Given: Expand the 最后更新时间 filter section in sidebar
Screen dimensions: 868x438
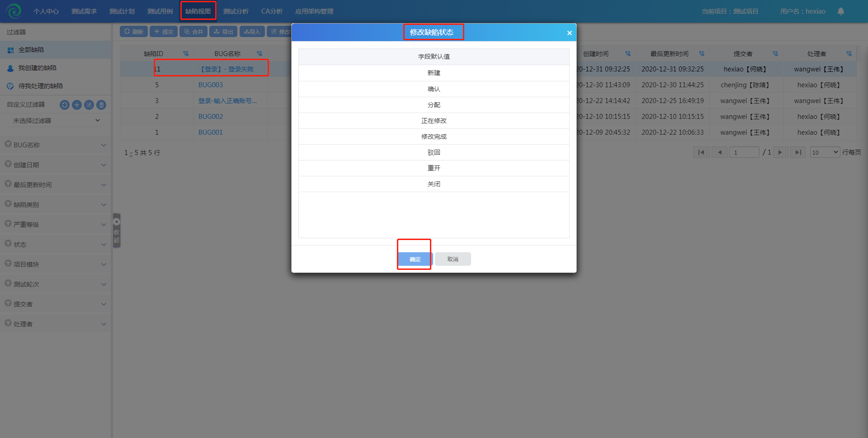Looking at the screenshot, I should tap(56, 185).
